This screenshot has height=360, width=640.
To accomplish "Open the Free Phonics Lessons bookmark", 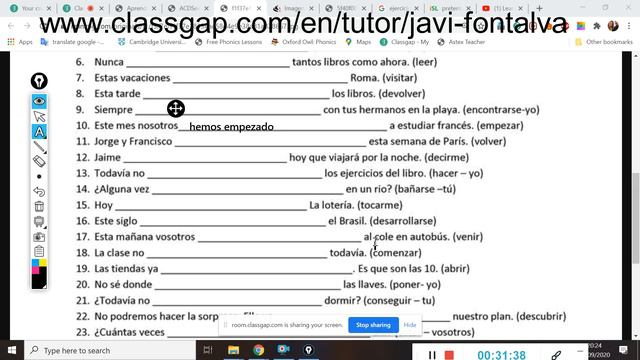I will coord(229,42).
